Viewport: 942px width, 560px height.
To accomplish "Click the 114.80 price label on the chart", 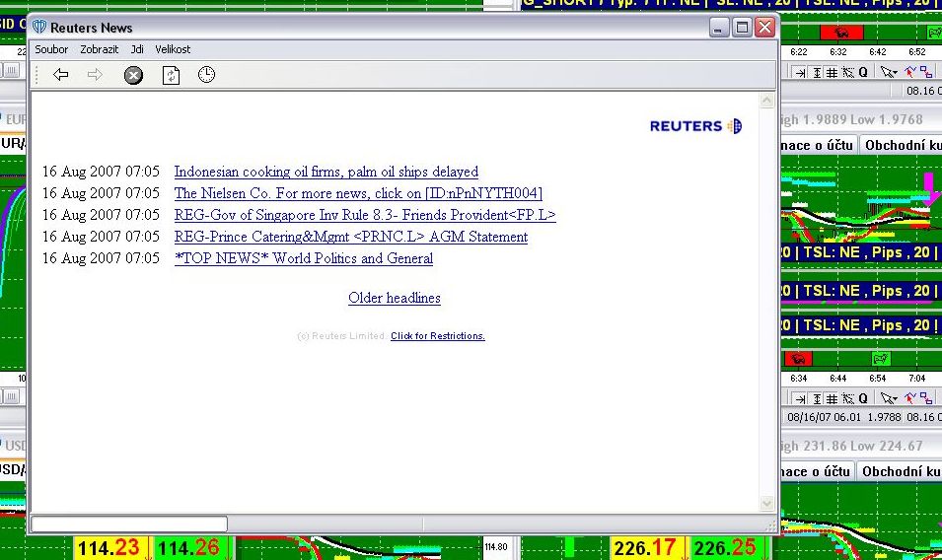I will [495, 547].
